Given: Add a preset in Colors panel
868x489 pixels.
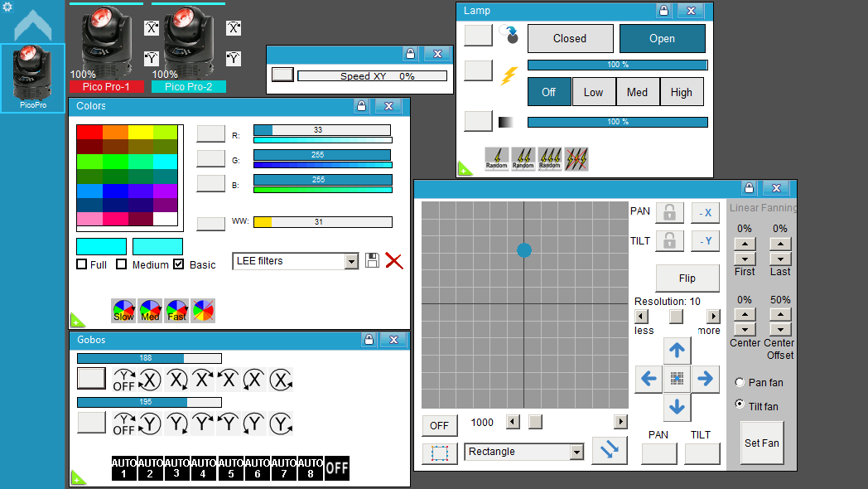Looking at the screenshot, I should point(77,321).
